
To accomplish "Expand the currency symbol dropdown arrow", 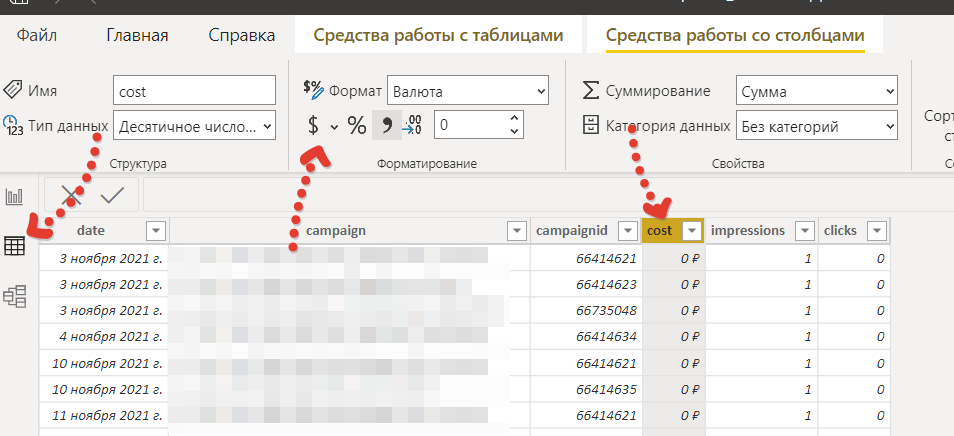I will coord(334,126).
